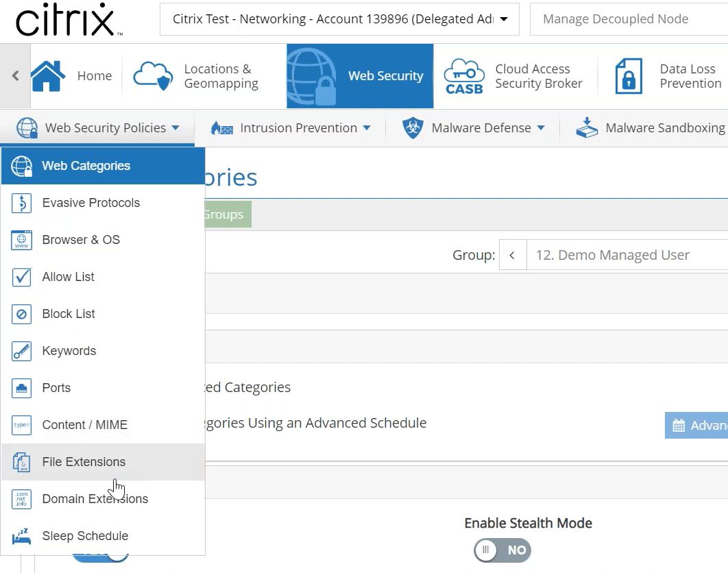
Task: Click the Malware Defense biohazard shield icon
Action: [412, 128]
